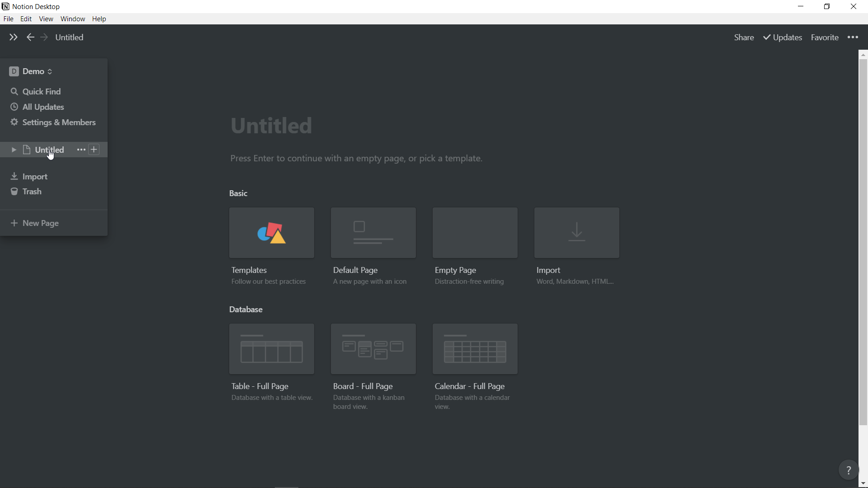Click the Settings & Members gear icon
This screenshot has width=868, height=488.
click(x=14, y=122)
